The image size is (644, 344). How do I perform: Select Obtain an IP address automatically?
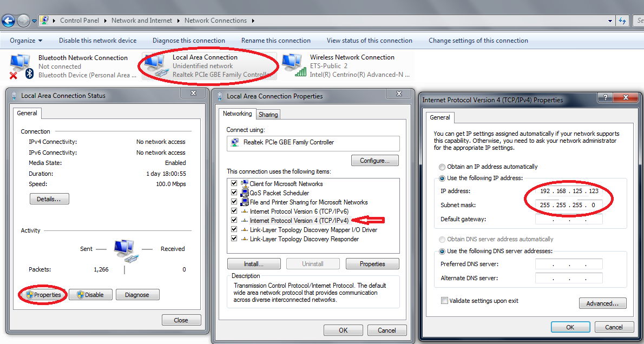pyautogui.click(x=443, y=167)
